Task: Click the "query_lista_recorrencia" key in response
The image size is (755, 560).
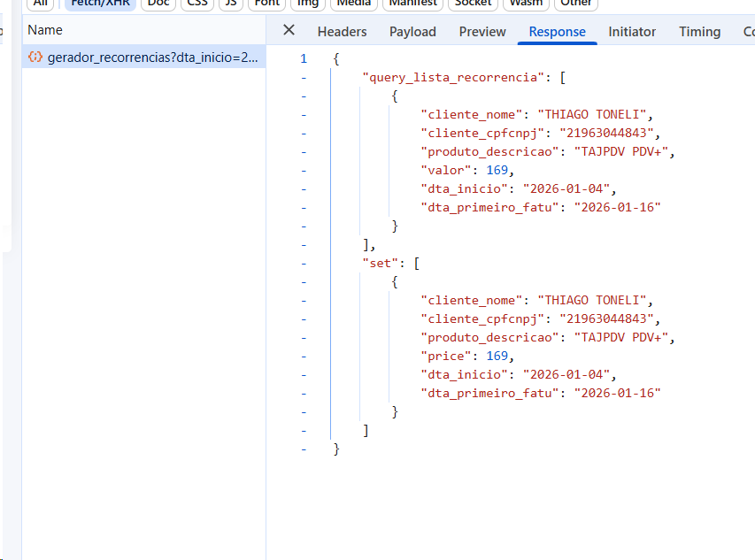Action: tap(454, 77)
